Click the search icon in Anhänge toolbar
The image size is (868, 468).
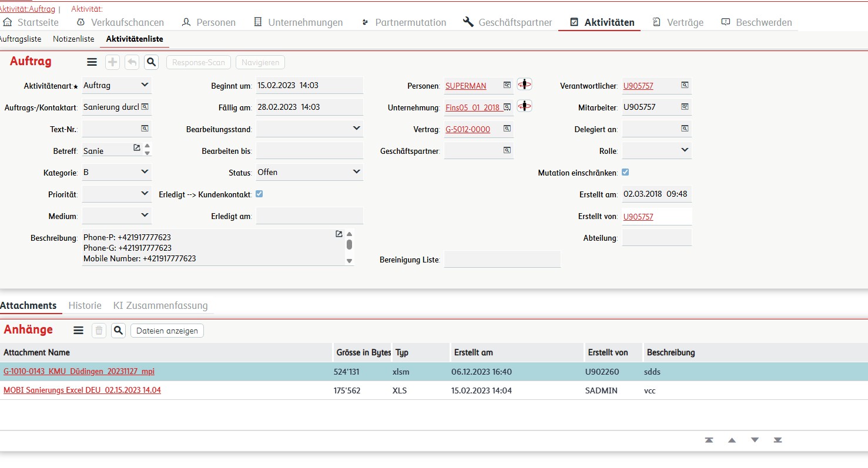(119, 331)
